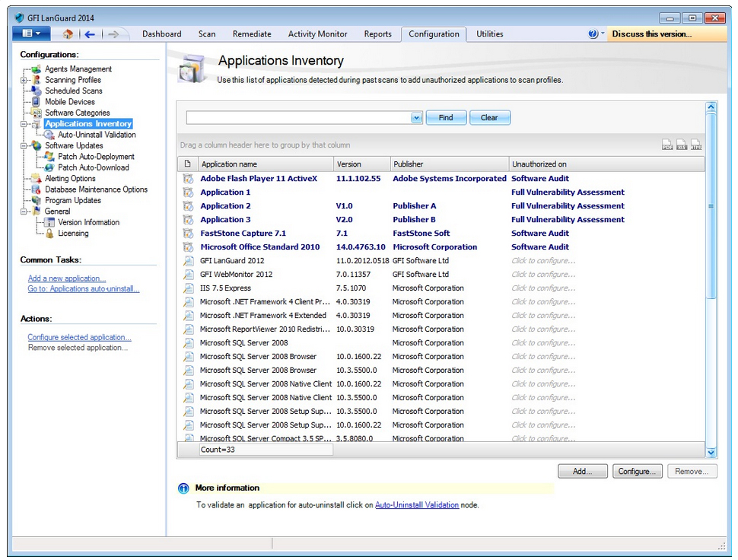Open the Reports tab

377,34
